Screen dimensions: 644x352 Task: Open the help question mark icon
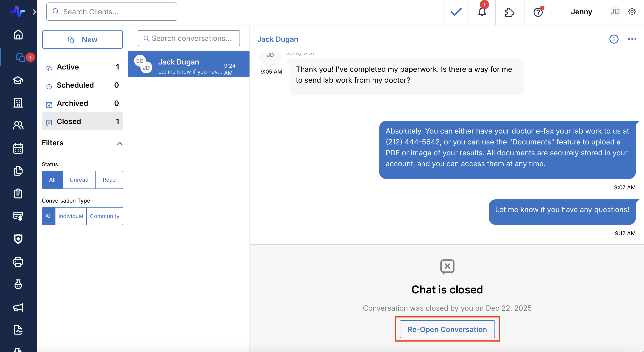pos(538,12)
